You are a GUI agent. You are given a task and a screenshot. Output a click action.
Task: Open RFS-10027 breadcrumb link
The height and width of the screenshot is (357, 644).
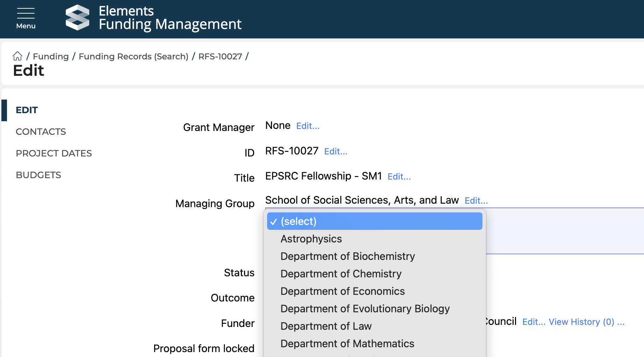(x=220, y=56)
